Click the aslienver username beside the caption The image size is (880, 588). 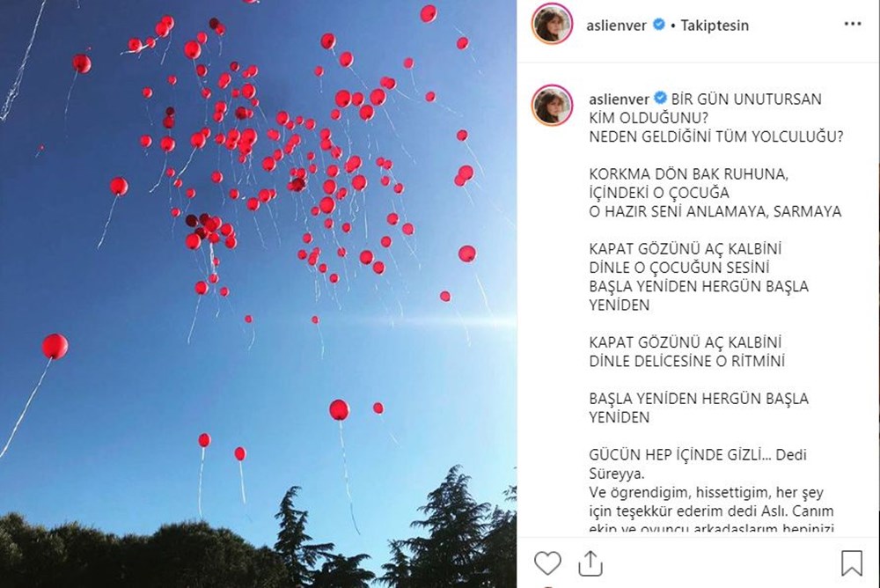(x=619, y=99)
